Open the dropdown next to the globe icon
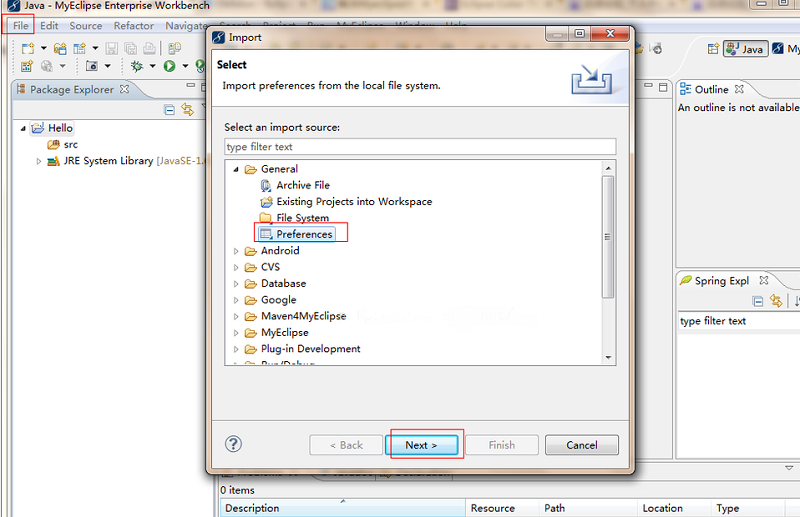Viewport: 800px width, 517px height. (62, 66)
